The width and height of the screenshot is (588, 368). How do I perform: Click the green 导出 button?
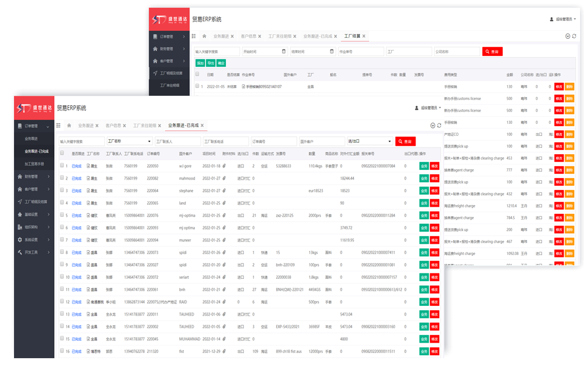(x=210, y=63)
